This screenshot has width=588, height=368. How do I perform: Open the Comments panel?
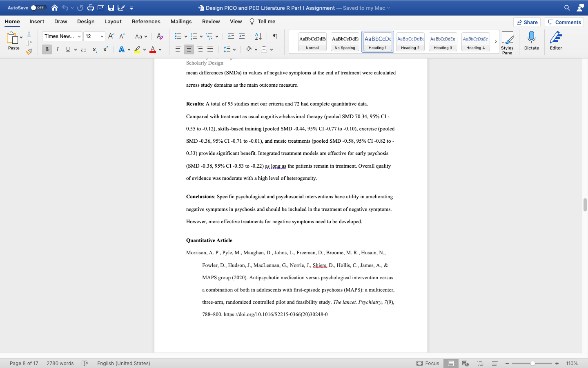(x=564, y=22)
